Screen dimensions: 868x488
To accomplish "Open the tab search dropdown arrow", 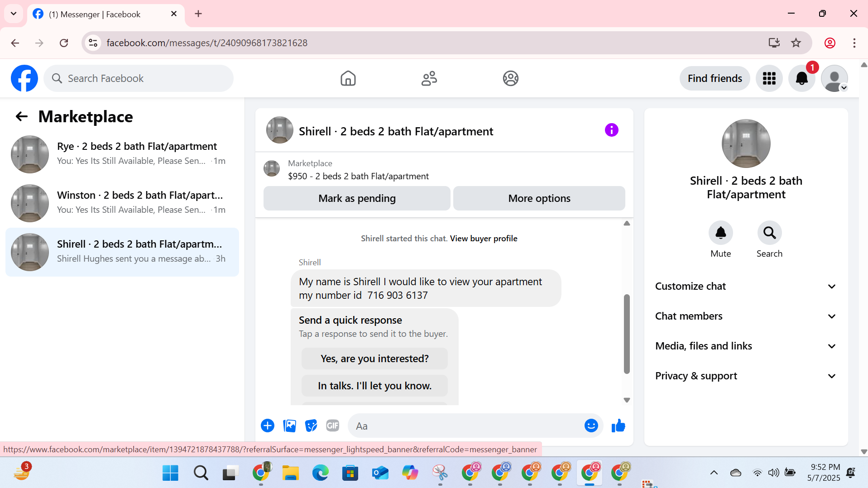I will point(14,14).
